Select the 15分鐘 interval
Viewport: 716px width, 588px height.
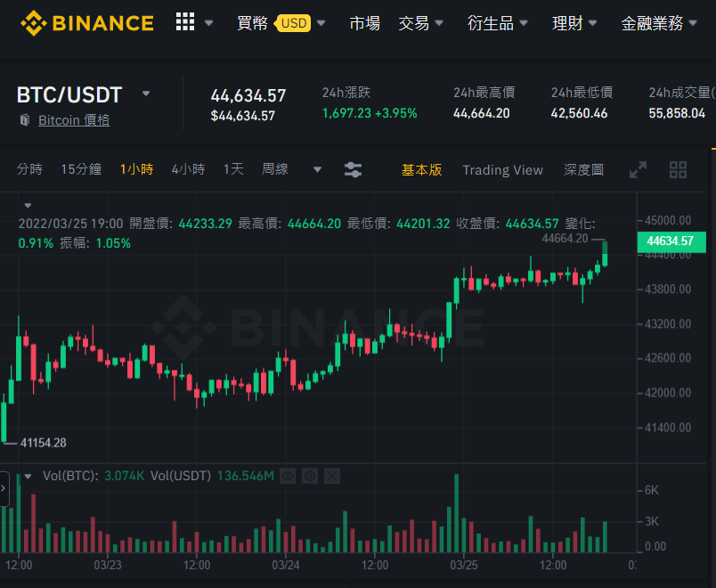coord(81,169)
